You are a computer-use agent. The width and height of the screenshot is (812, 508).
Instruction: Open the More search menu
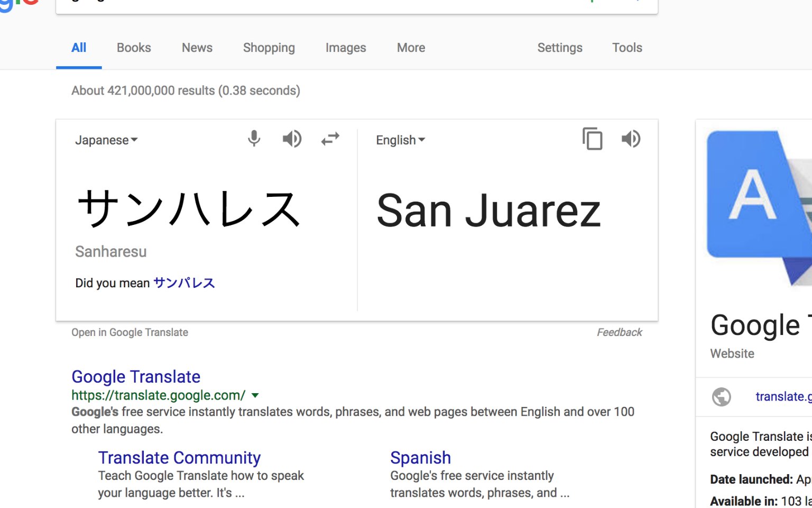[411, 48]
